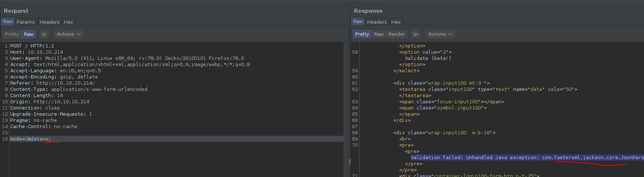
Task: Click the panel divider handle between Request and Response
Action: 349,162
